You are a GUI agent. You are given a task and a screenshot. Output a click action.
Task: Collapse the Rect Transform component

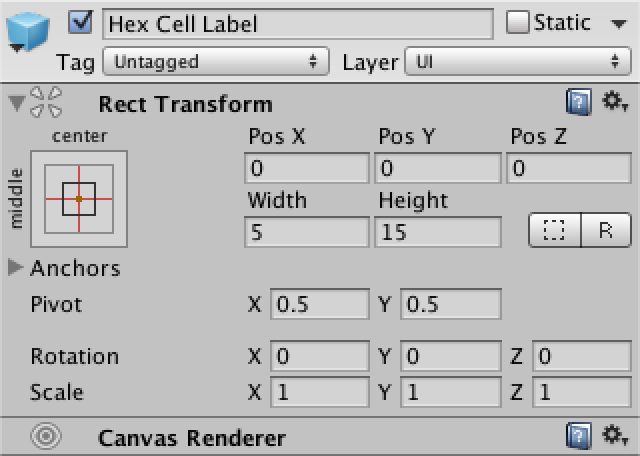[16, 103]
